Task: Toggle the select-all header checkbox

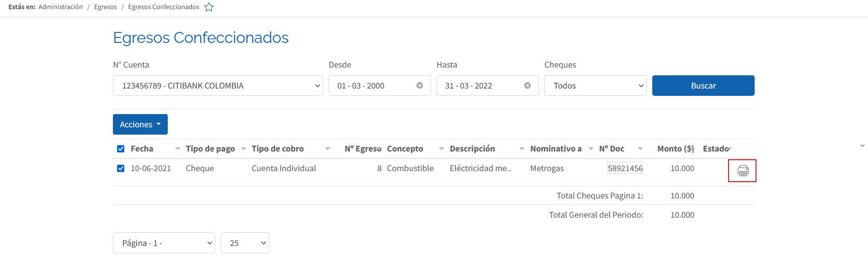Action: coord(121,149)
